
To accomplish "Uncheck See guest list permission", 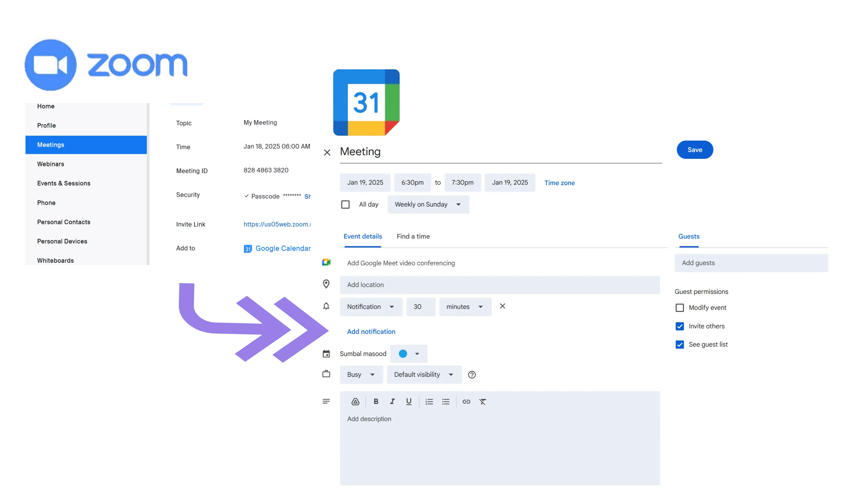I will coord(679,344).
